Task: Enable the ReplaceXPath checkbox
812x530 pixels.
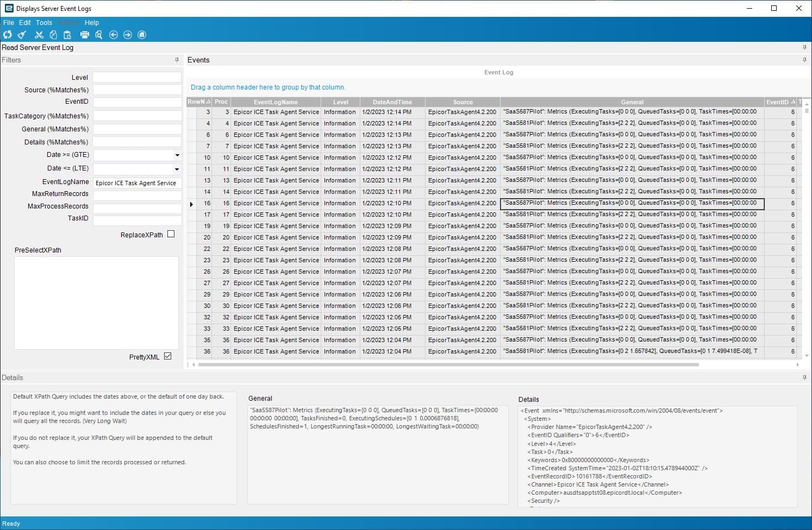Action: (x=171, y=234)
